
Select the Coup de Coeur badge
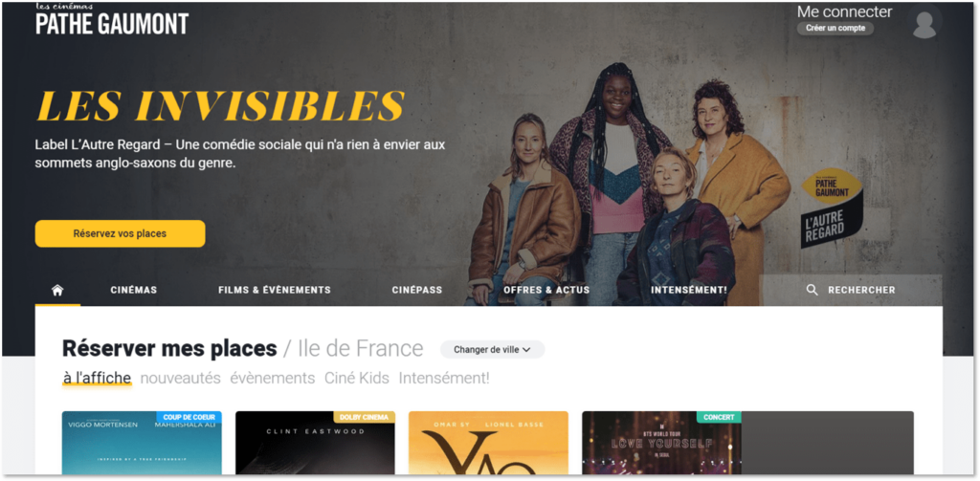coord(189,417)
